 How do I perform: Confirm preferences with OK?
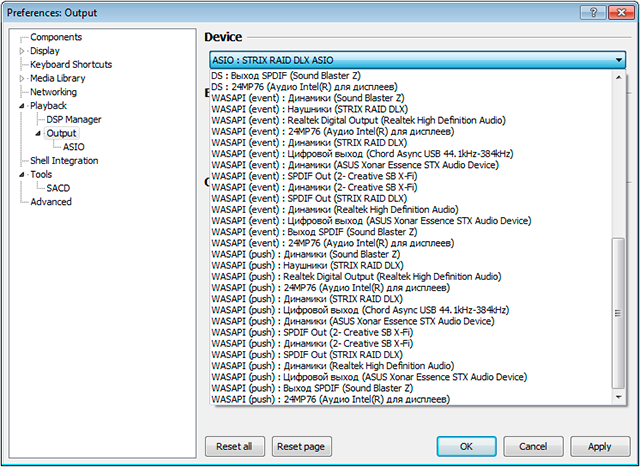(467, 447)
